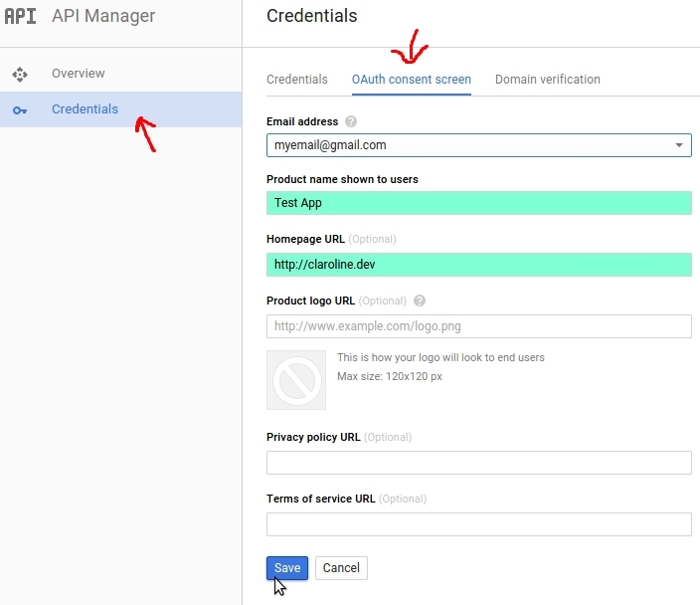Save the consent screen settings
Viewport: 700px width, 605px height.
click(287, 568)
